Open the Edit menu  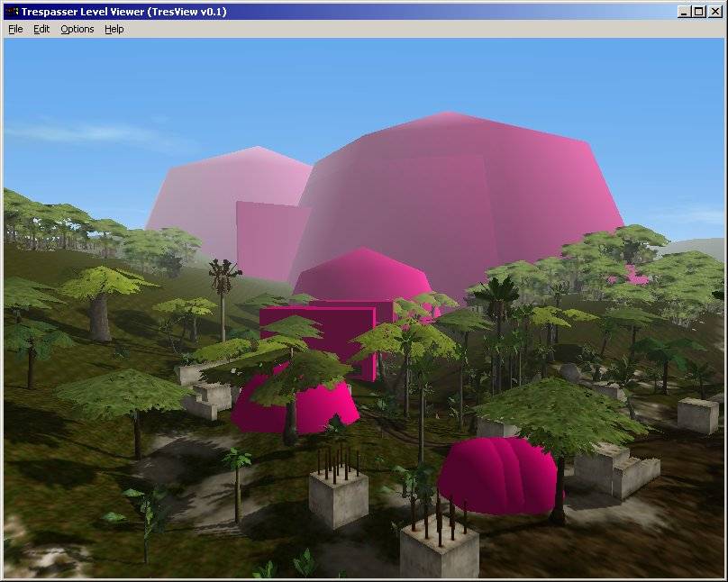click(x=41, y=29)
